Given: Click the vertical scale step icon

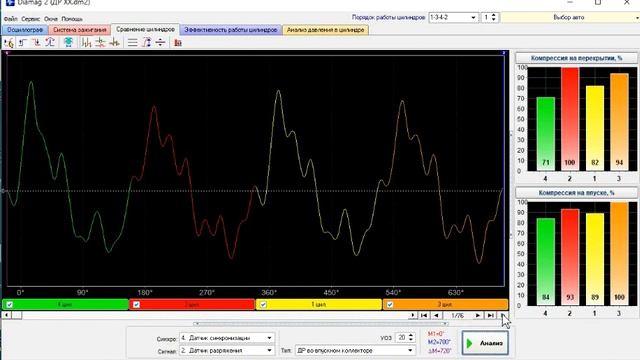Looking at the screenshot, I should (146, 42).
